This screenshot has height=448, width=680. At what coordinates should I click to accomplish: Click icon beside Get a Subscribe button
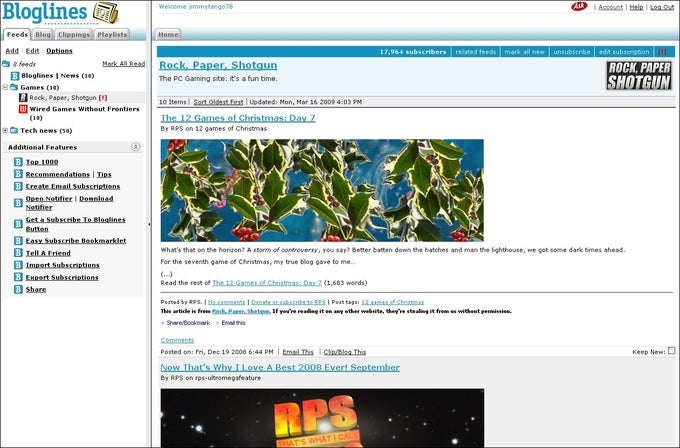[x=18, y=224]
